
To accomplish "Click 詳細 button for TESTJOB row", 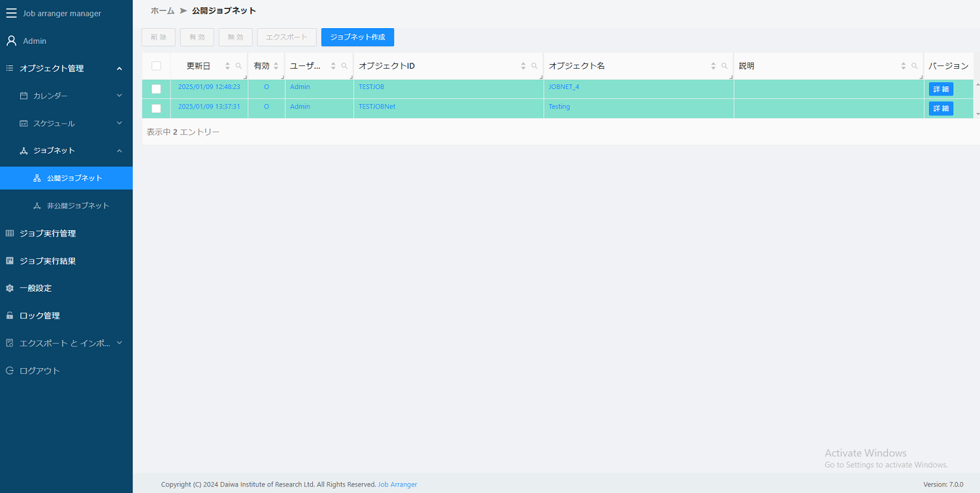I will tap(941, 89).
